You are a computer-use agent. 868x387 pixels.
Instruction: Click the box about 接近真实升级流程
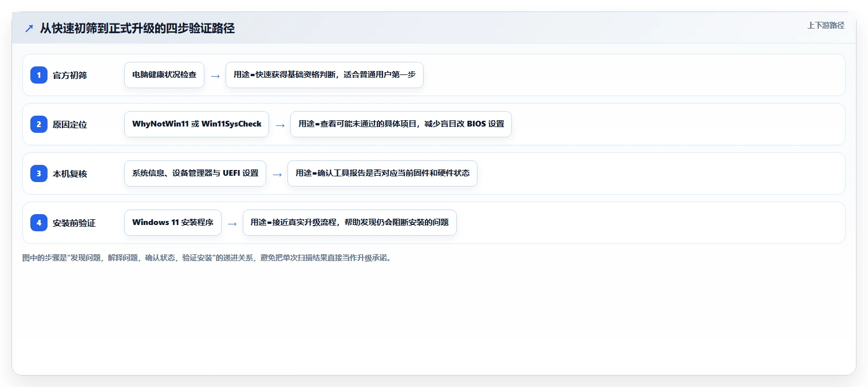coord(350,223)
